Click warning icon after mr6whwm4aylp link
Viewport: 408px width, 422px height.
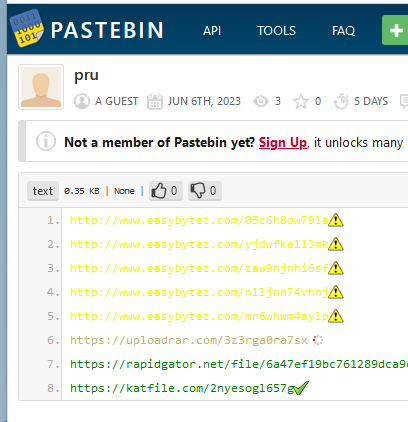(x=336, y=316)
